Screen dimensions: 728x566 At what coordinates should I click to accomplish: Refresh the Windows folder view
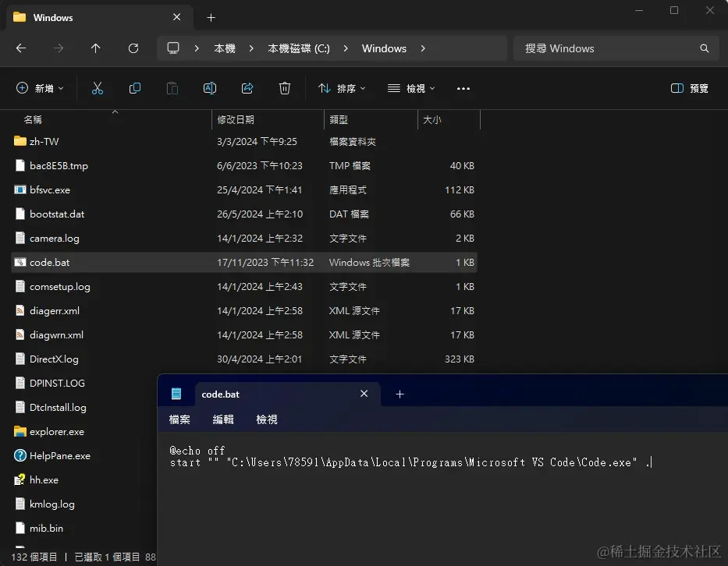coord(133,48)
